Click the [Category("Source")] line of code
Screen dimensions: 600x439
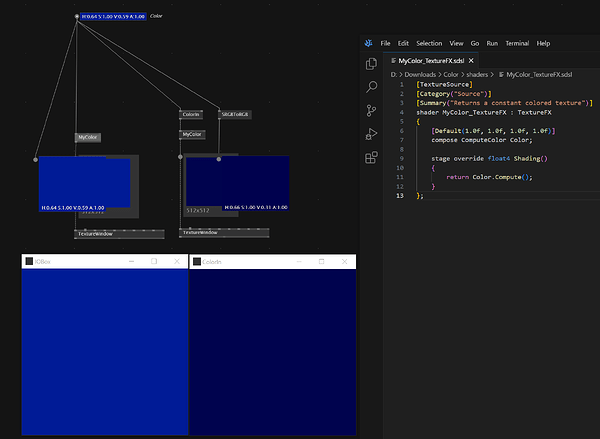click(x=454, y=94)
